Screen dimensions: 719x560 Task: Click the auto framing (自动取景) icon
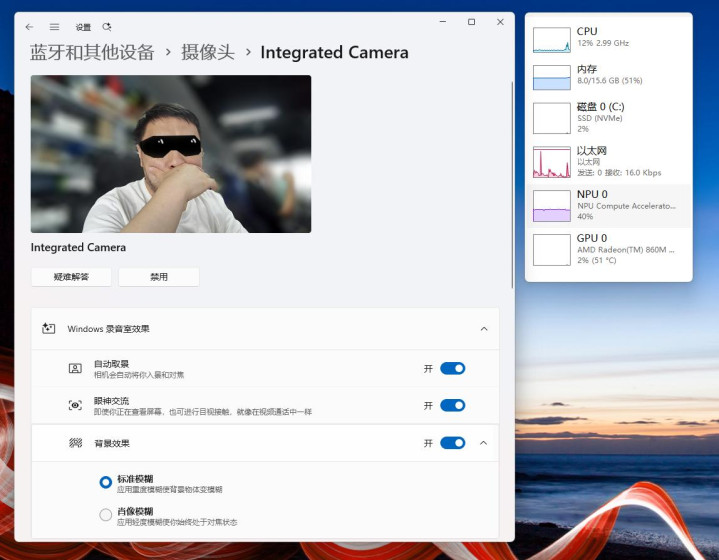[x=75, y=368]
